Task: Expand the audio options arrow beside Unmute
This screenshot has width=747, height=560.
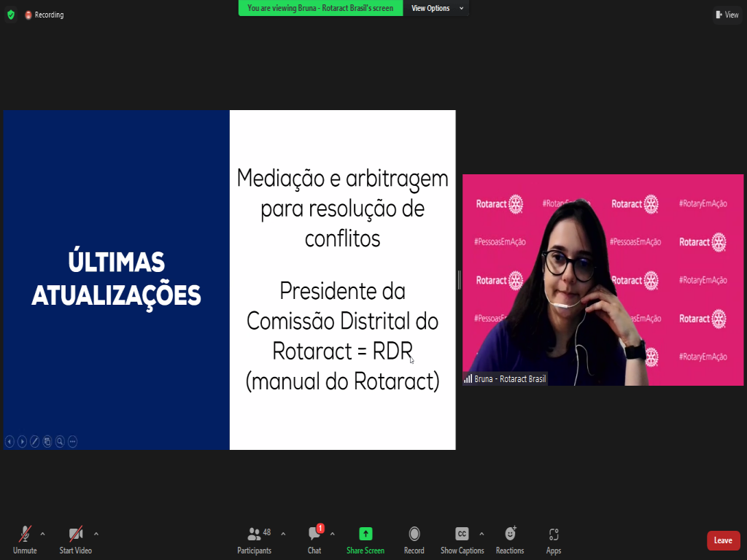Action: coord(42,534)
